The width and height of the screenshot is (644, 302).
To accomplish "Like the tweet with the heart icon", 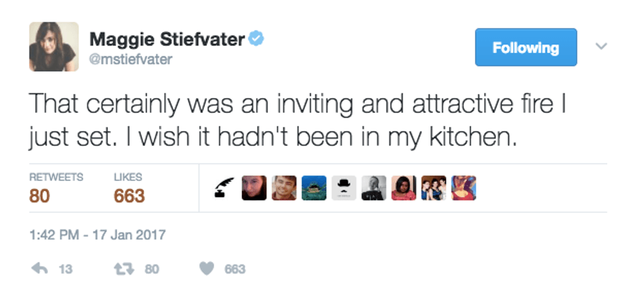I will (x=207, y=269).
